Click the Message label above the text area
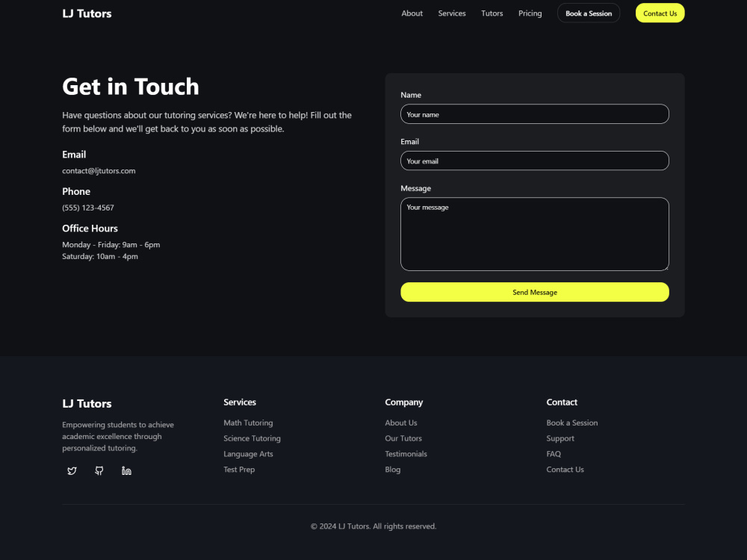747x560 pixels. pyautogui.click(x=415, y=189)
